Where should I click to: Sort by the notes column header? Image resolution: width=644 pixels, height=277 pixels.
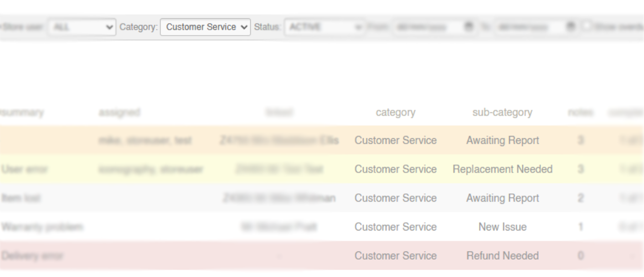coord(581,112)
